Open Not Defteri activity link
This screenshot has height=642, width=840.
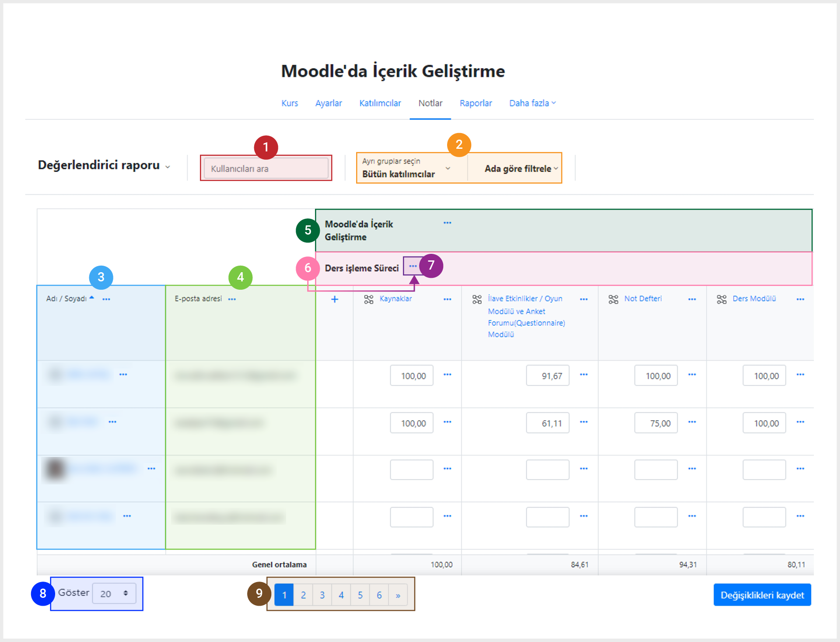[643, 298]
